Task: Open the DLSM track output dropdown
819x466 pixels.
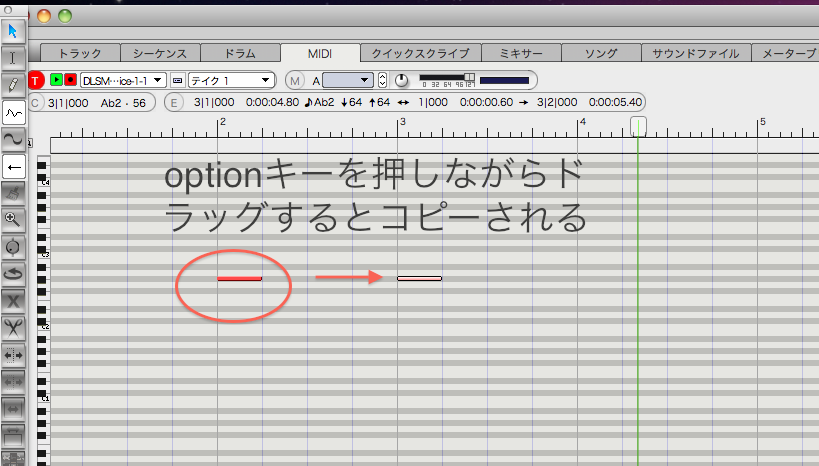Action: pos(122,80)
